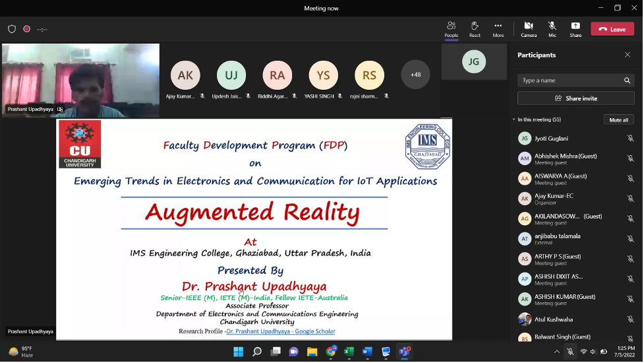
Task: Type in the 'Type a name' search field
Action: [x=570, y=81]
